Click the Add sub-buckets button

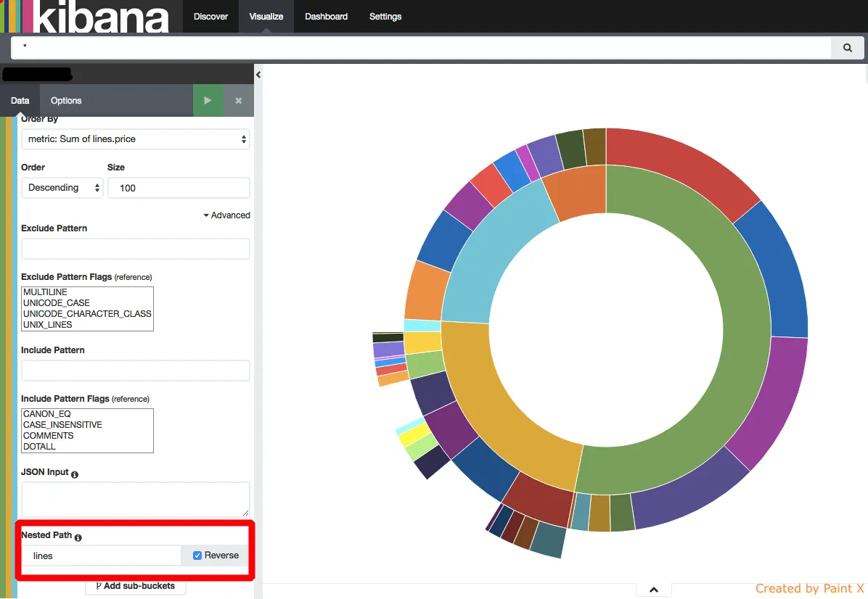click(136, 586)
